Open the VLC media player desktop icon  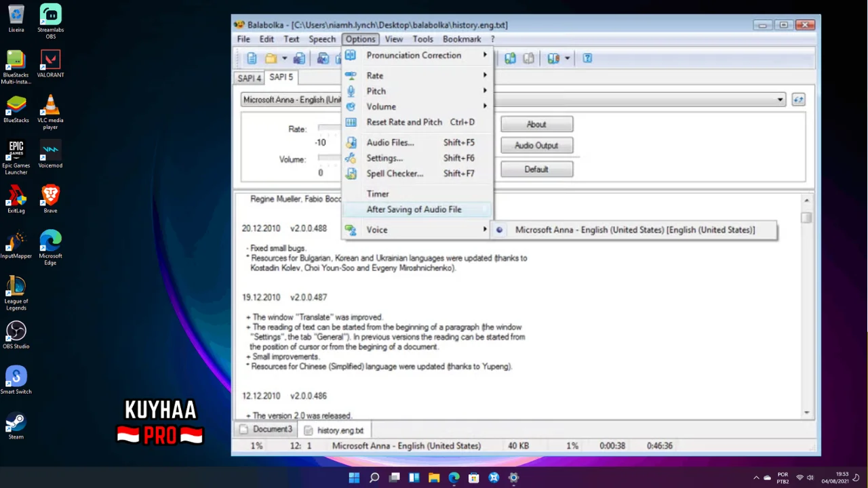tap(51, 113)
